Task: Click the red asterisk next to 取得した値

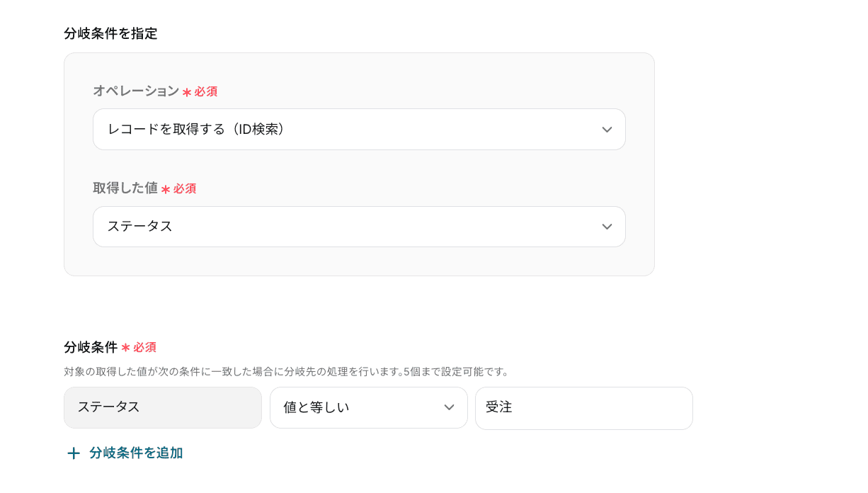Action: point(166,190)
